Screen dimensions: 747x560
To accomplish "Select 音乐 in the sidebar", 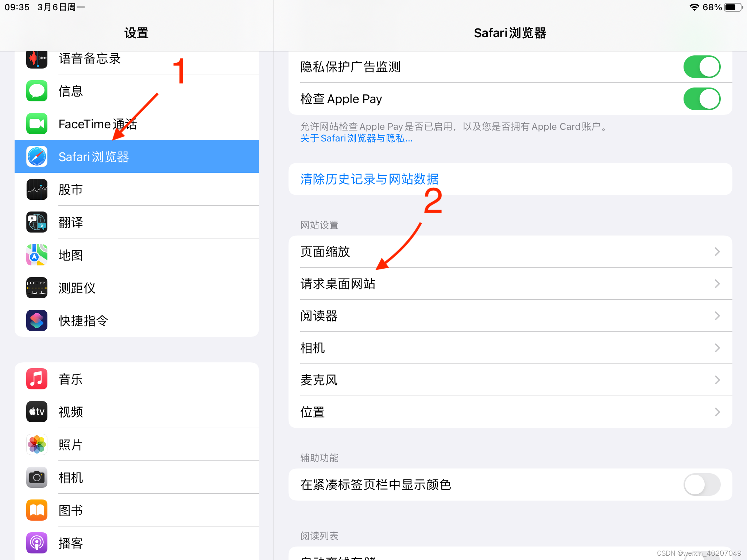I will (x=137, y=379).
